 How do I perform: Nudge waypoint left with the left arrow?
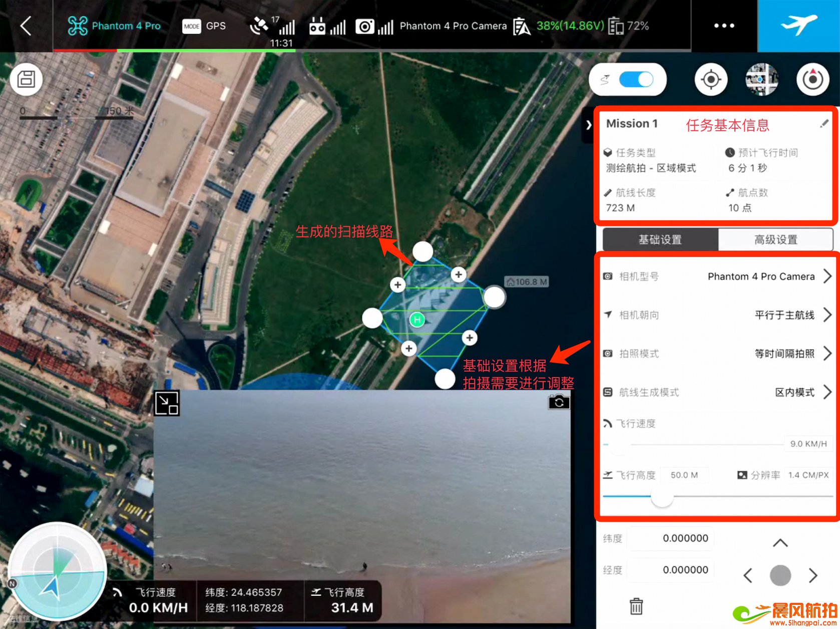[748, 575]
